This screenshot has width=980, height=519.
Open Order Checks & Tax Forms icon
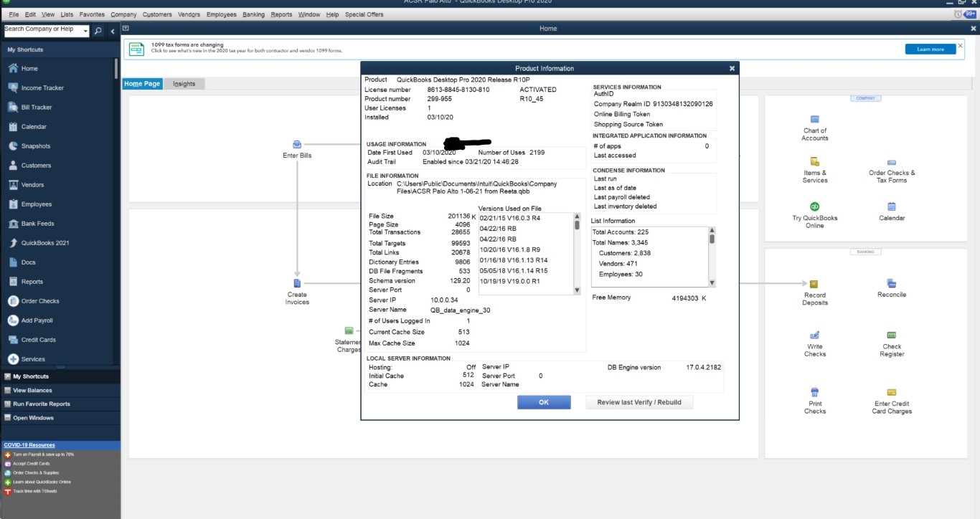click(892, 163)
